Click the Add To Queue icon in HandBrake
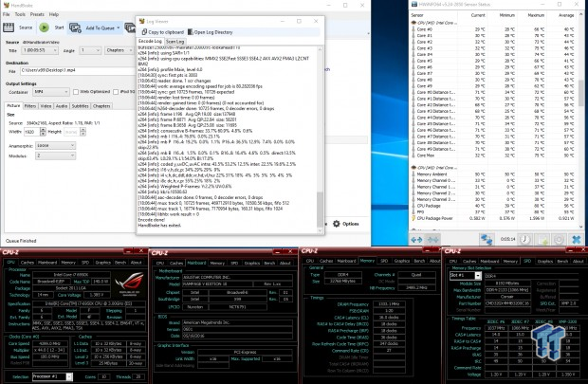 click(x=75, y=27)
